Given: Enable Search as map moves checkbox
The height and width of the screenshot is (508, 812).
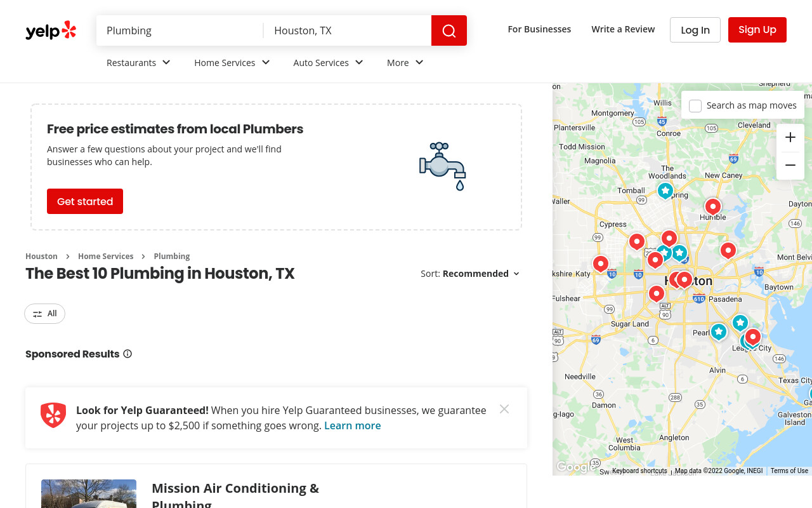Looking at the screenshot, I should coord(695,105).
